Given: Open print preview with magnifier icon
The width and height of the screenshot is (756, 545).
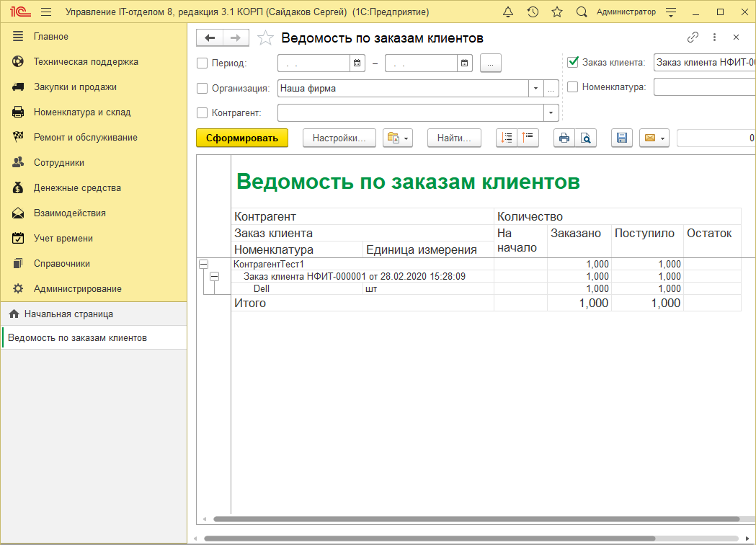Looking at the screenshot, I should pyautogui.click(x=586, y=138).
